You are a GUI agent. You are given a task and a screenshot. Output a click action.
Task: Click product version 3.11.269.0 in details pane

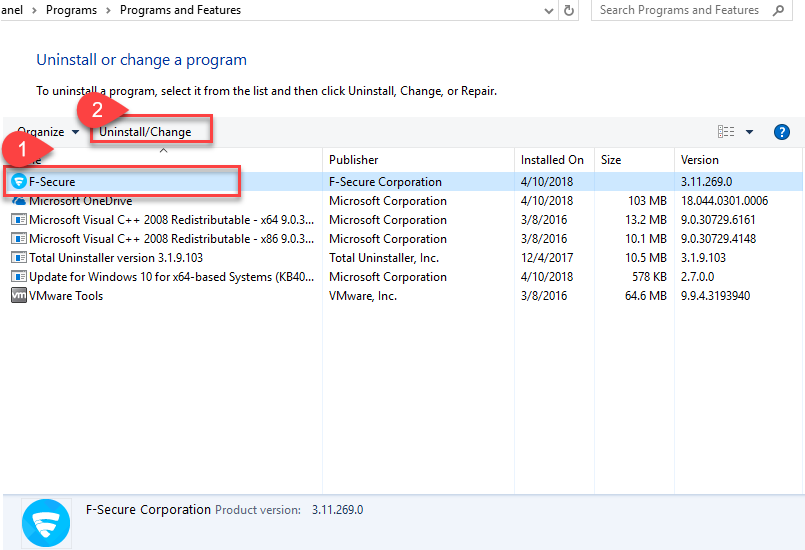[x=337, y=510]
